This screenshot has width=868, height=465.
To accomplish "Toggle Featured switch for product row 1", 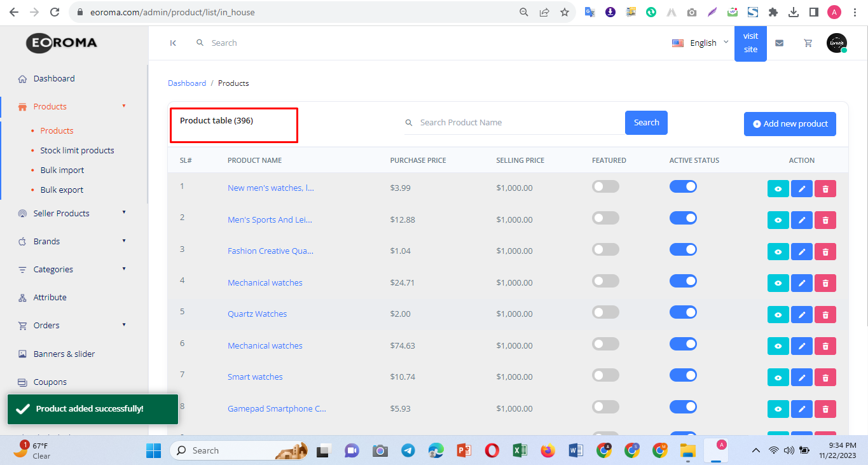I will (605, 186).
